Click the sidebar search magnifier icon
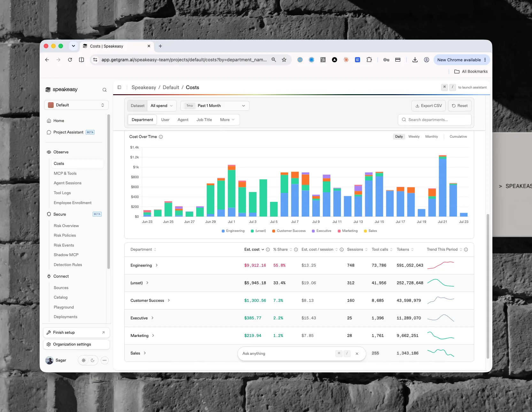This screenshot has width=532, height=412. [x=104, y=90]
